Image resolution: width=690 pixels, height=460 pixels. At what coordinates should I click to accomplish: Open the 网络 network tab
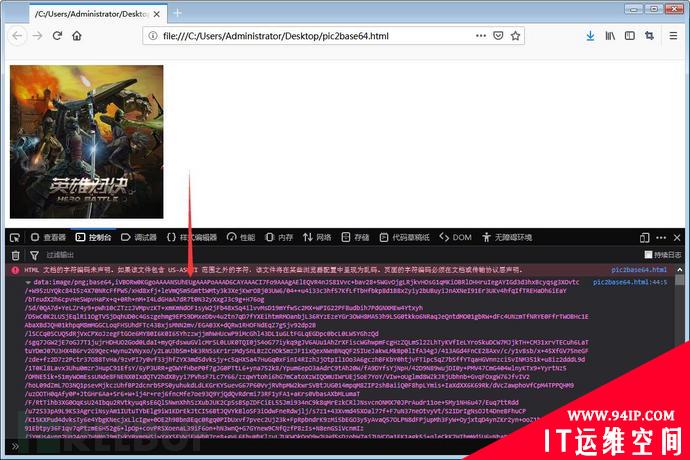click(x=317, y=238)
